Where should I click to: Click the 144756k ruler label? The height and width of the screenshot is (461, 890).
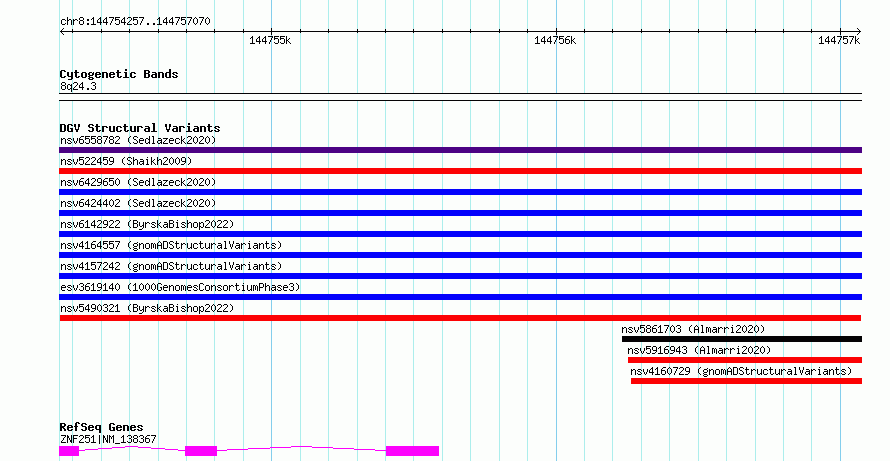click(555, 40)
